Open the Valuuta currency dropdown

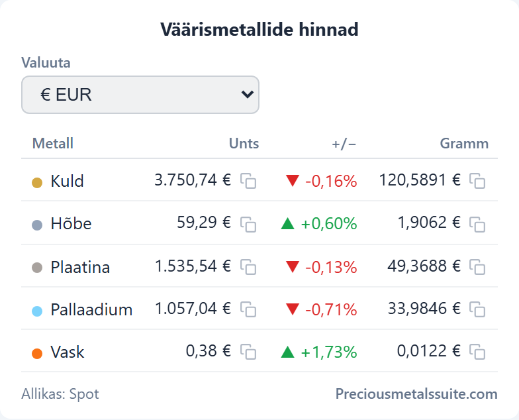[140, 95]
